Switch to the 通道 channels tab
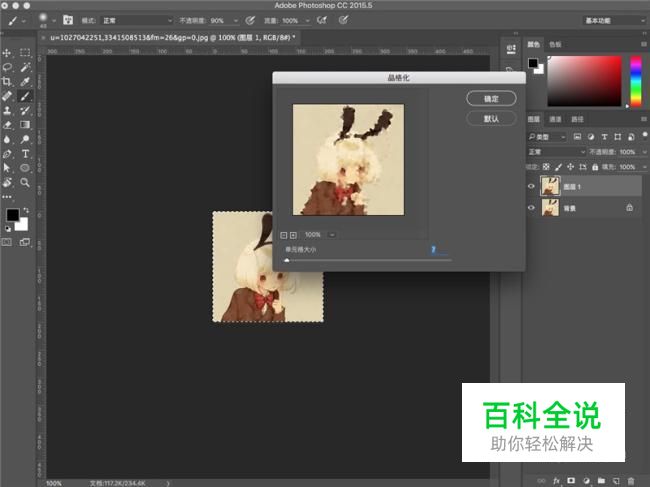Viewport: 650px width, 487px height. point(555,119)
